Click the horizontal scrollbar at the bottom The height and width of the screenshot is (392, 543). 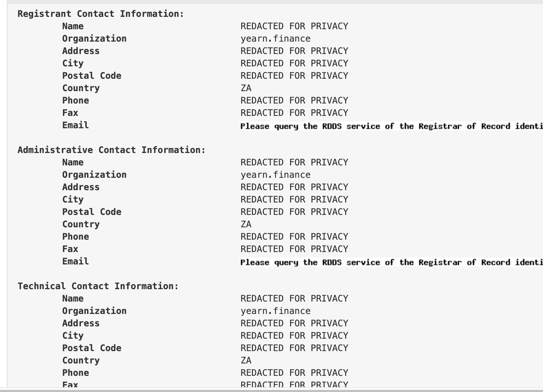click(271, 390)
